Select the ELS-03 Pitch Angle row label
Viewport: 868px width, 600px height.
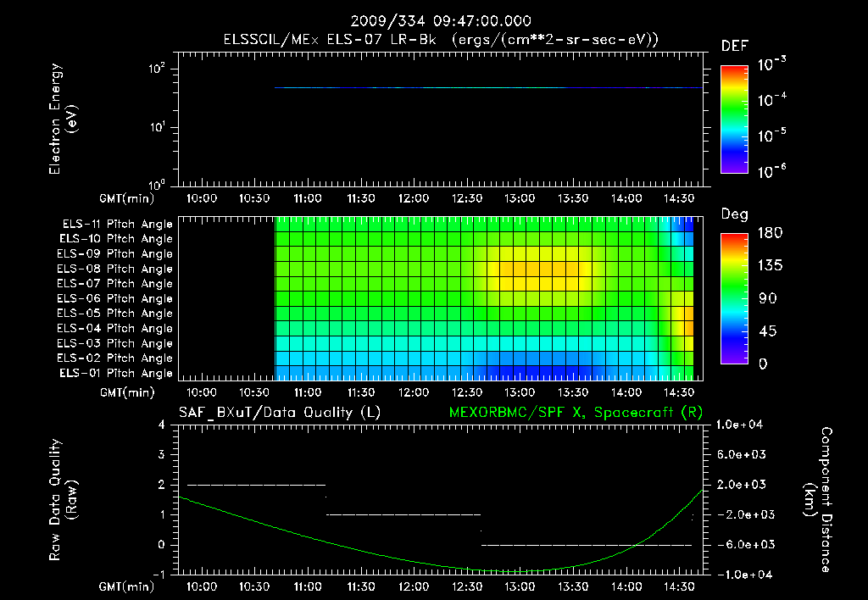click(115, 343)
